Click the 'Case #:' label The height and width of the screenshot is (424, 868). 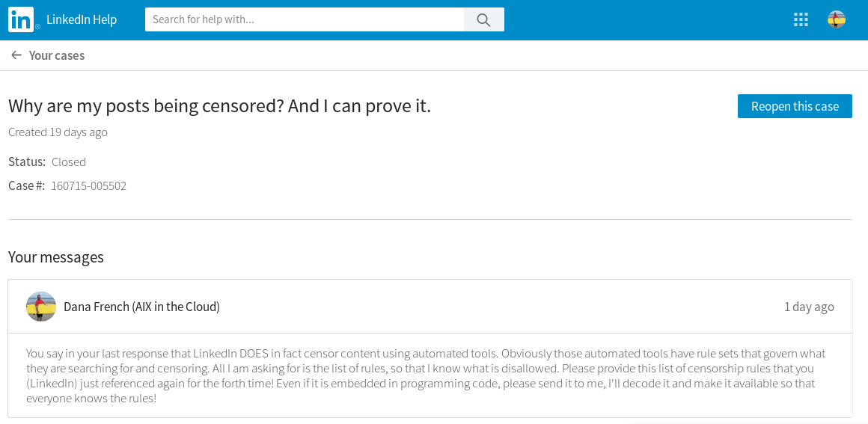(27, 186)
